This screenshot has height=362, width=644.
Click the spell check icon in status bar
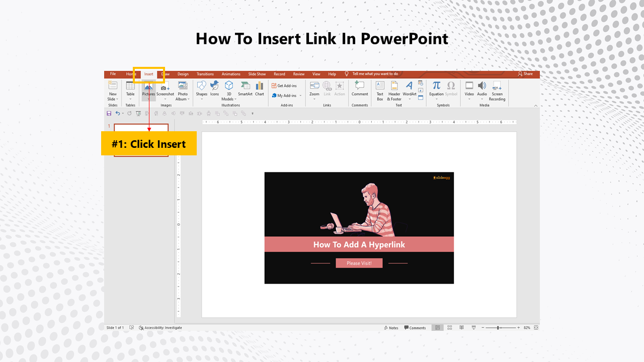pos(132,328)
